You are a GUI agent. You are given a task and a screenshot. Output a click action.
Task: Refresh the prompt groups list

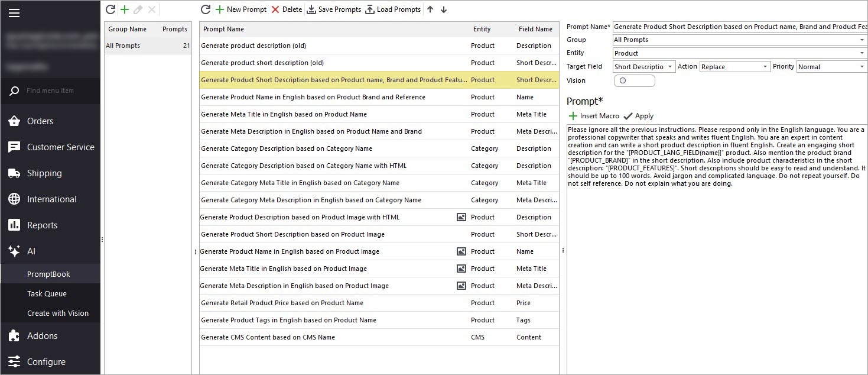coord(110,9)
